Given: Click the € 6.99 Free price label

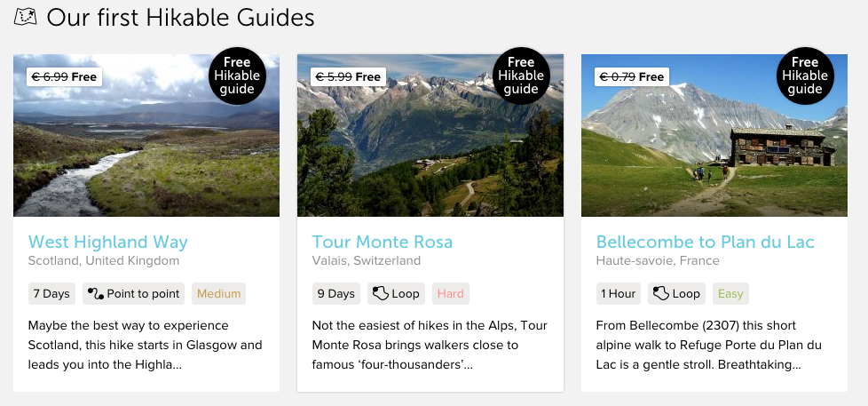Looking at the screenshot, I should coord(64,77).
